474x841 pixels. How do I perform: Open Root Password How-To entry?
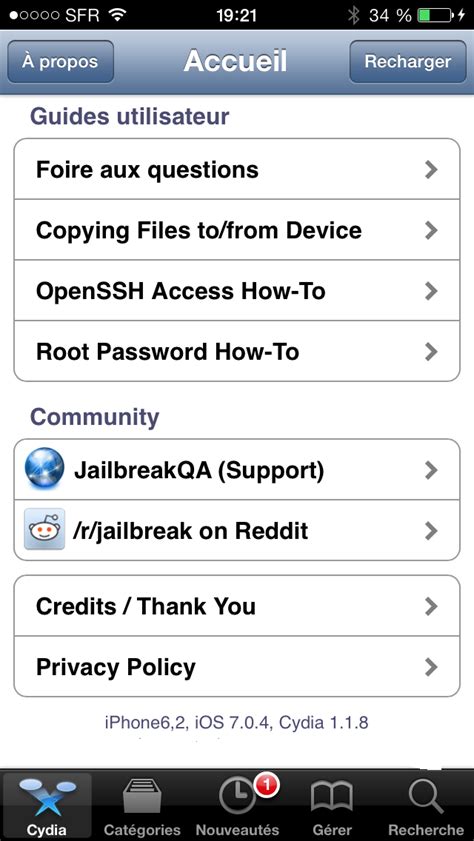[x=236, y=351]
